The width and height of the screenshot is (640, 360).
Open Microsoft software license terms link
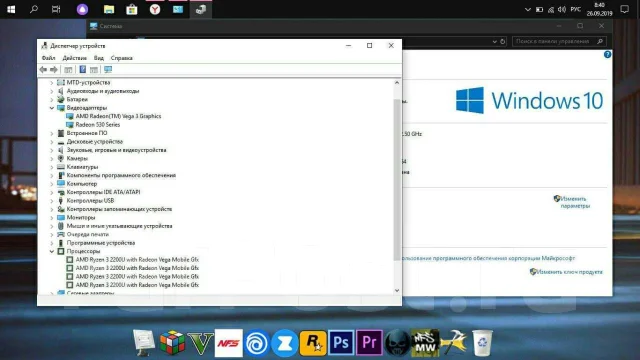click(488, 258)
